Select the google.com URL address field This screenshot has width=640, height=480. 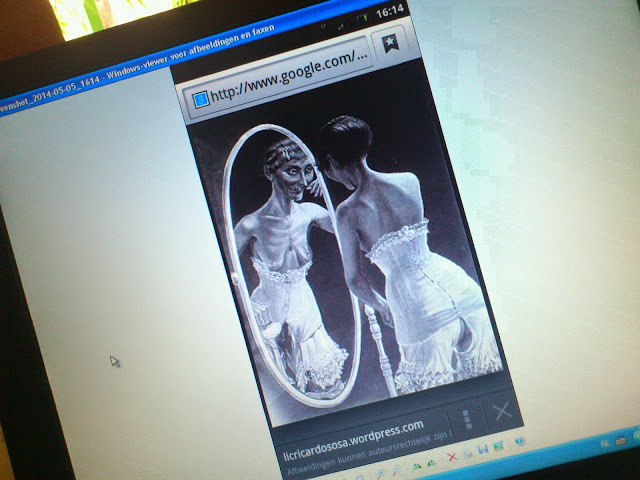(x=278, y=78)
